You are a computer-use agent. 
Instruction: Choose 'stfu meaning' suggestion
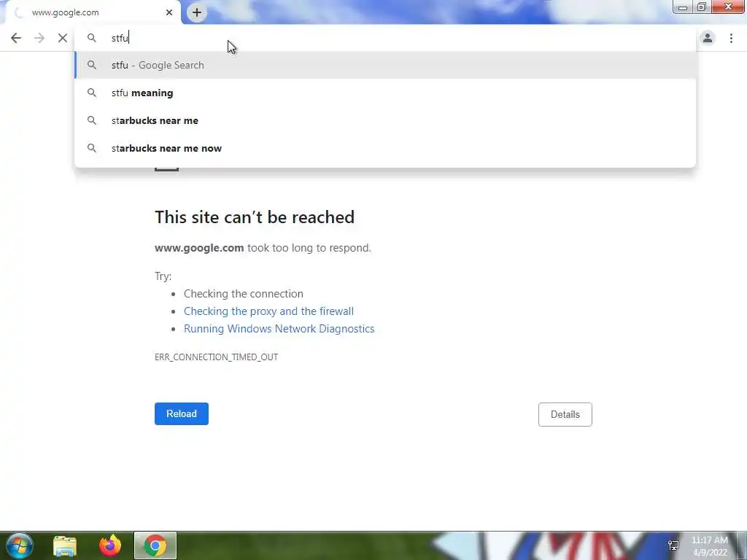coord(385,93)
